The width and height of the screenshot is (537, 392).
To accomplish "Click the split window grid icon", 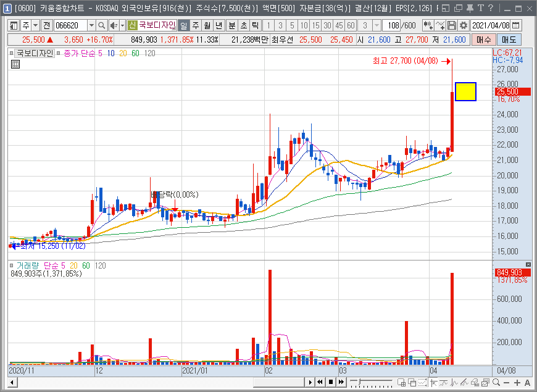I will (x=401, y=382).
